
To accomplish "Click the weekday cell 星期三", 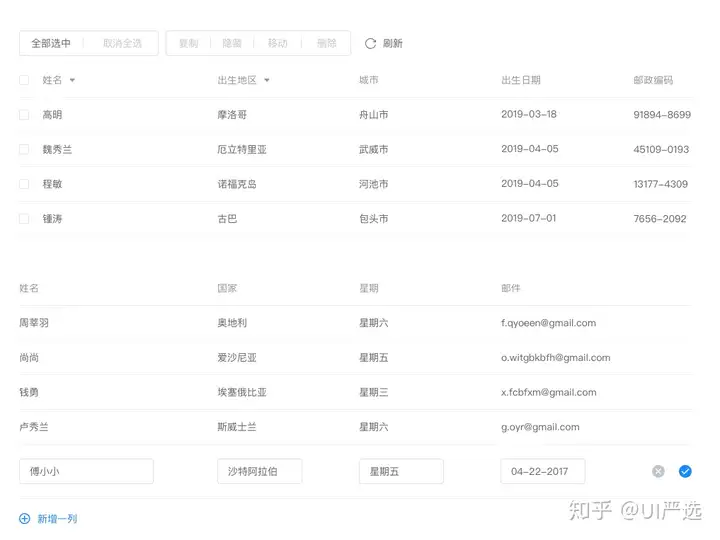I will point(374,392).
